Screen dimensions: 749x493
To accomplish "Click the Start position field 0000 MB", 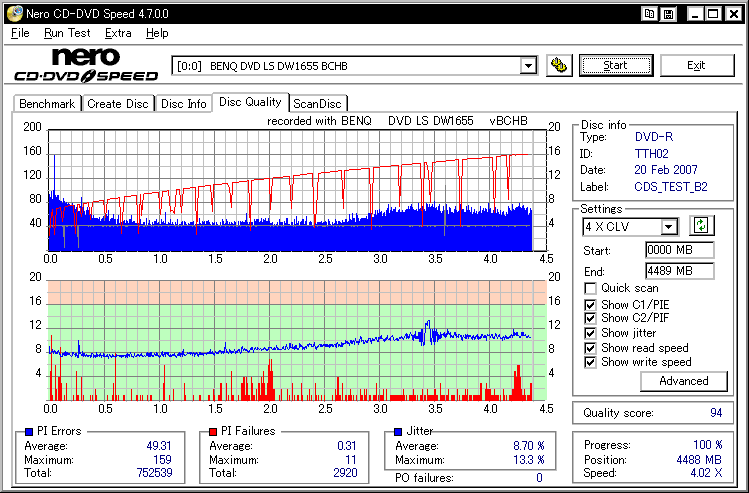I will [x=679, y=250].
